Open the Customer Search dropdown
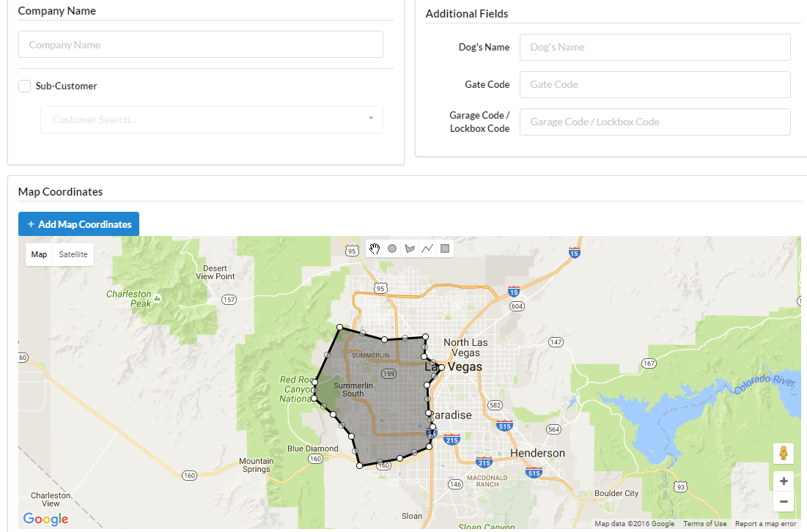This screenshot has width=807, height=532. (x=212, y=119)
